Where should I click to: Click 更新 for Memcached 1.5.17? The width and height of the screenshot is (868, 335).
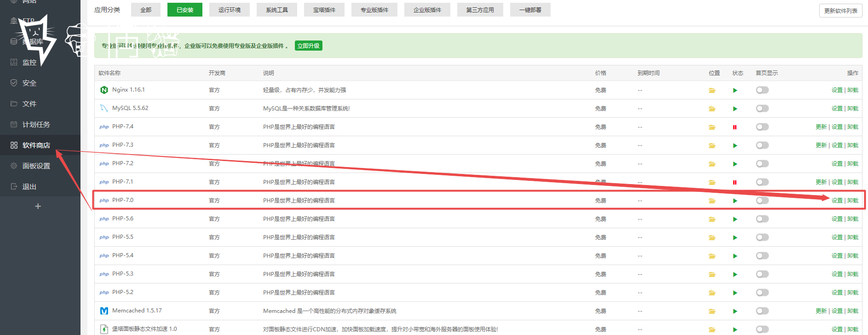pyautogui.click(x=821, y=311)
